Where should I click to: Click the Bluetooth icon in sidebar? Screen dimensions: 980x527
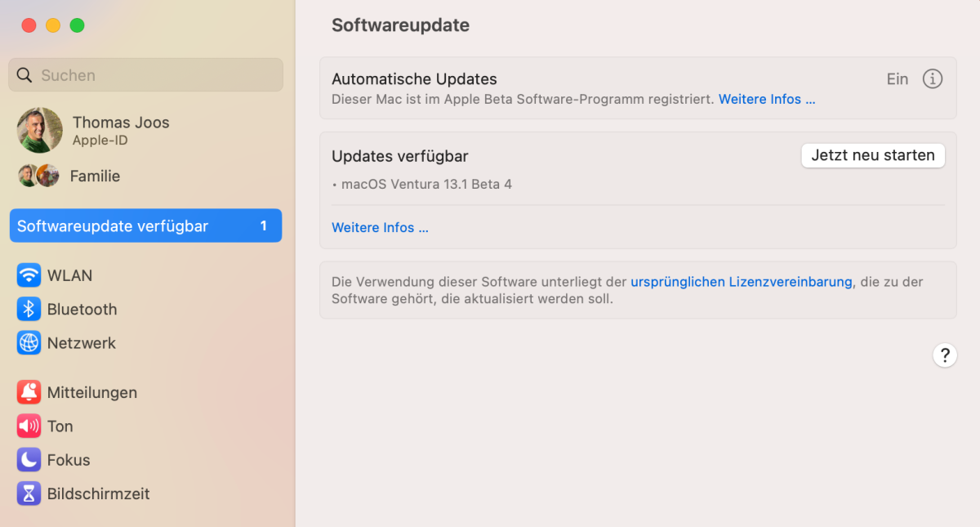click(29, 309)
